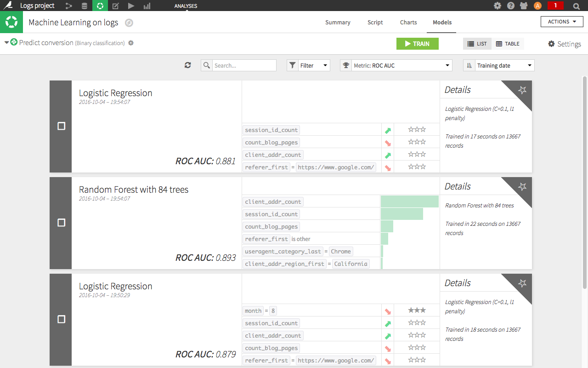Open the Notebooks pencil icon
This screenshot has height=368, width=588.
coord(116,6)
